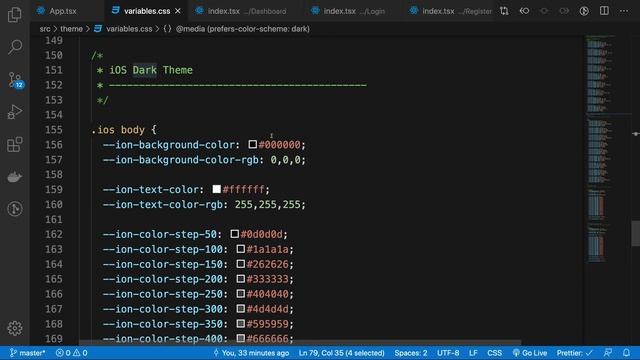The width and height of the screenshot is (640, 360).
Task: Open Source Control view with 12 badge
Action: coord(16,80)
